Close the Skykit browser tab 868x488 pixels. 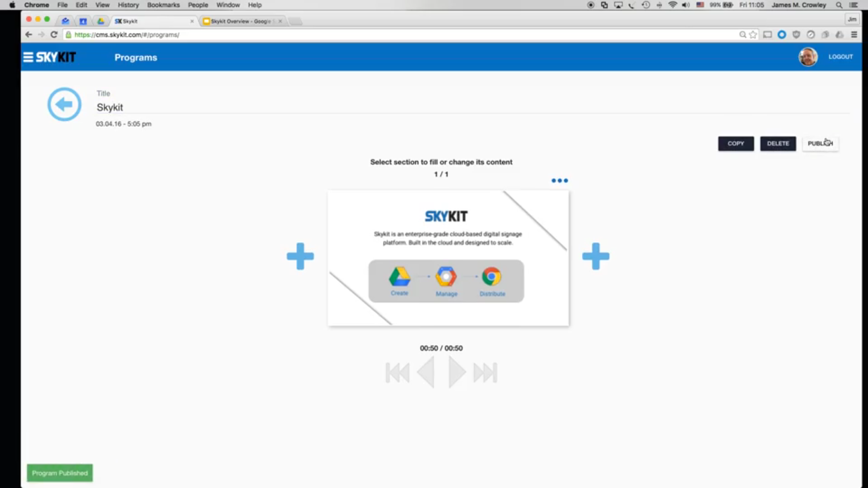(x=192, y=21)
